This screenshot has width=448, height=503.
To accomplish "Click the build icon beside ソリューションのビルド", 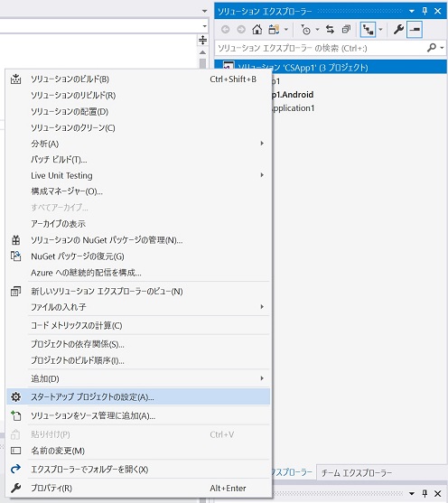I will pyautogui.click(x=15, y=79).
